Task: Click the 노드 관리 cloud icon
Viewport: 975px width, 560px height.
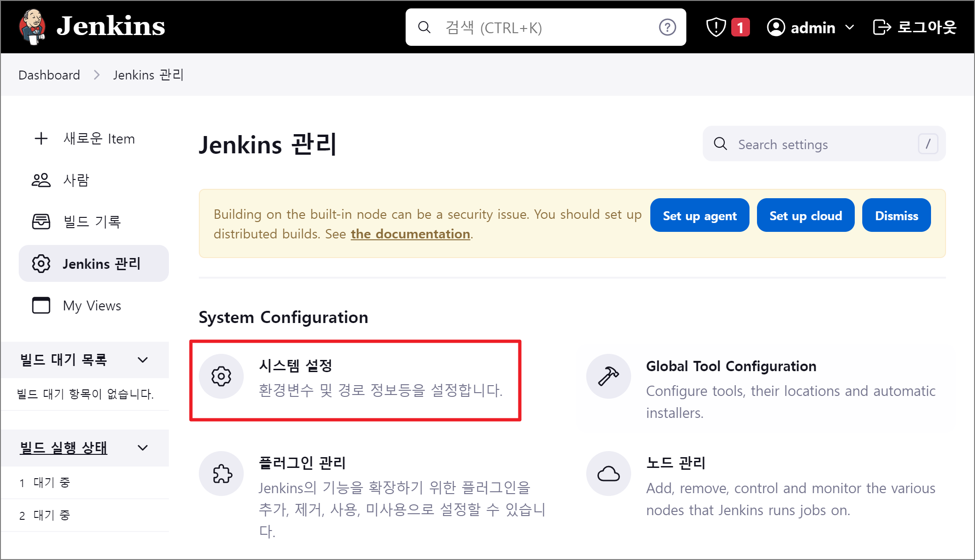Action: click(x=608, y=474)
